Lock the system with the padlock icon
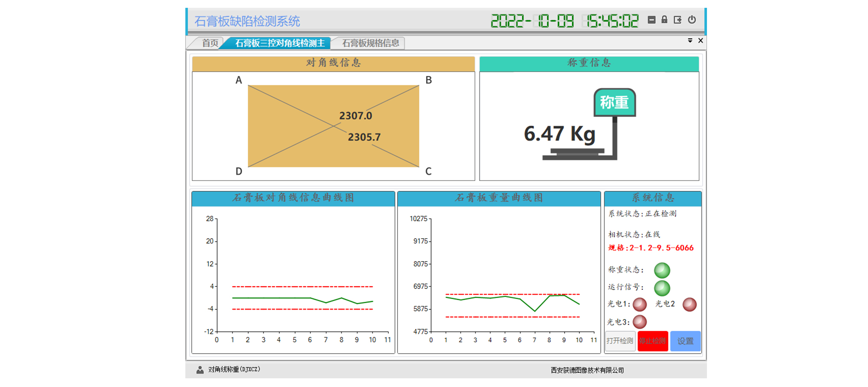868x387 pixels. pyautogui.click(x=664, y=20)
